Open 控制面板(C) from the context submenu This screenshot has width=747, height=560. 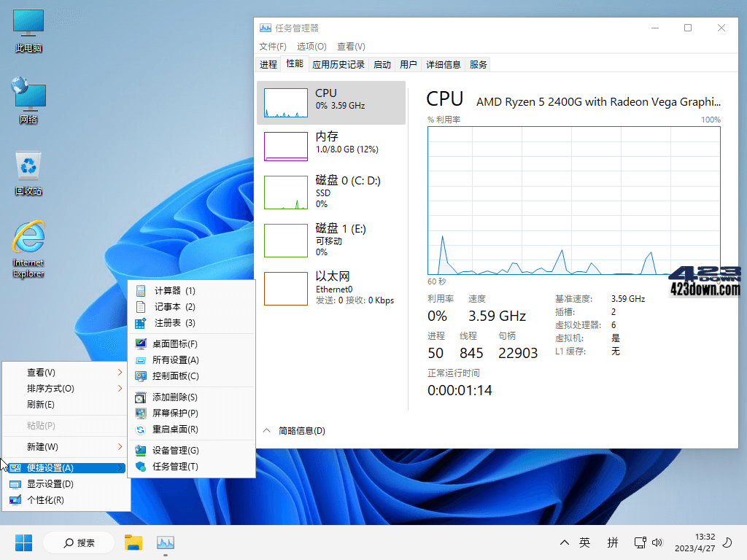[x=175, y=376]
